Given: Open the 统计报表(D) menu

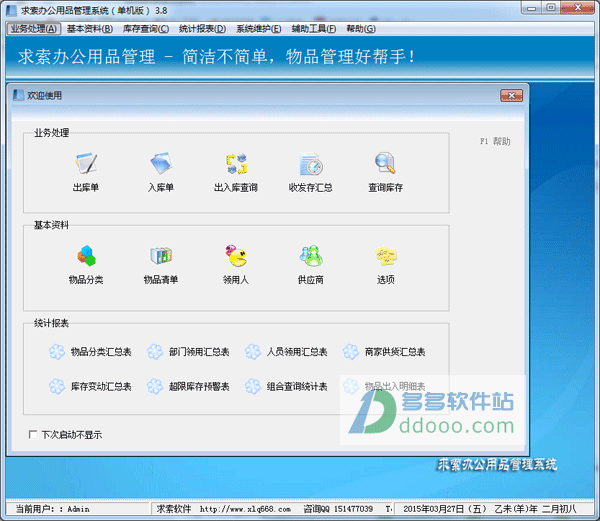Looking at the screenshot, I should 202,29.
